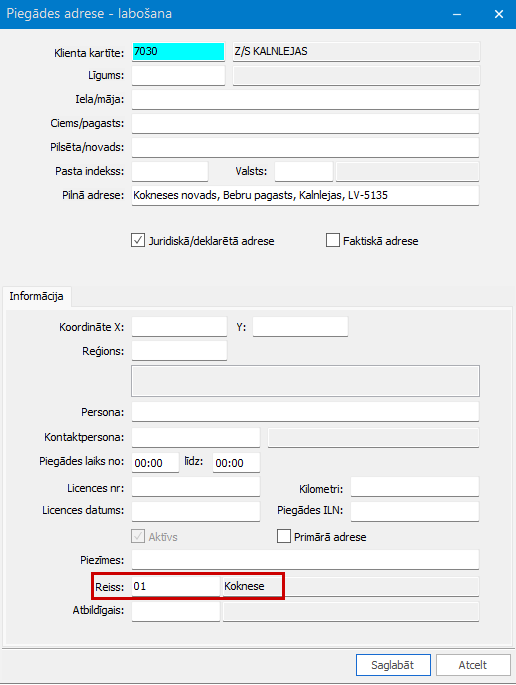516x685 pixels.
Task: Minimize the Piegādes adrese window
Action: pos(457,14)
